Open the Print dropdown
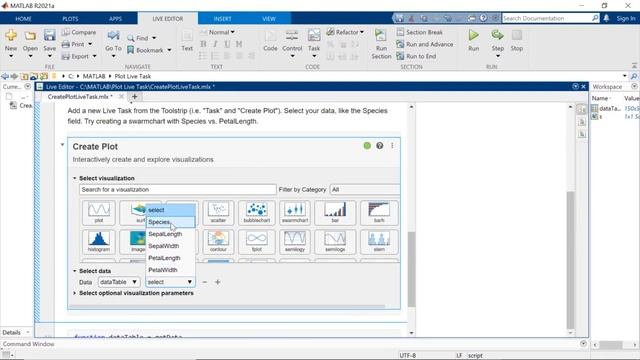Image resolution: width=640 pixels, height=360 pixels. (90, 44)
